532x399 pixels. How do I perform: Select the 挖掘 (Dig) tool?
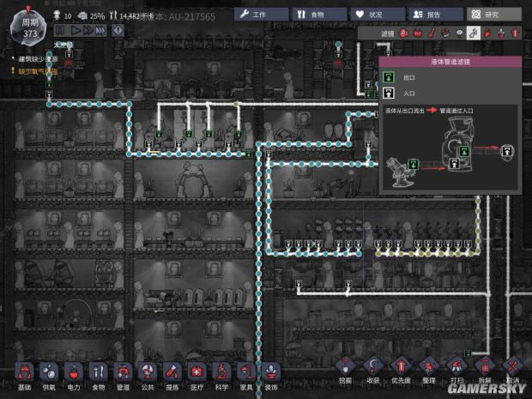point(348,369)
